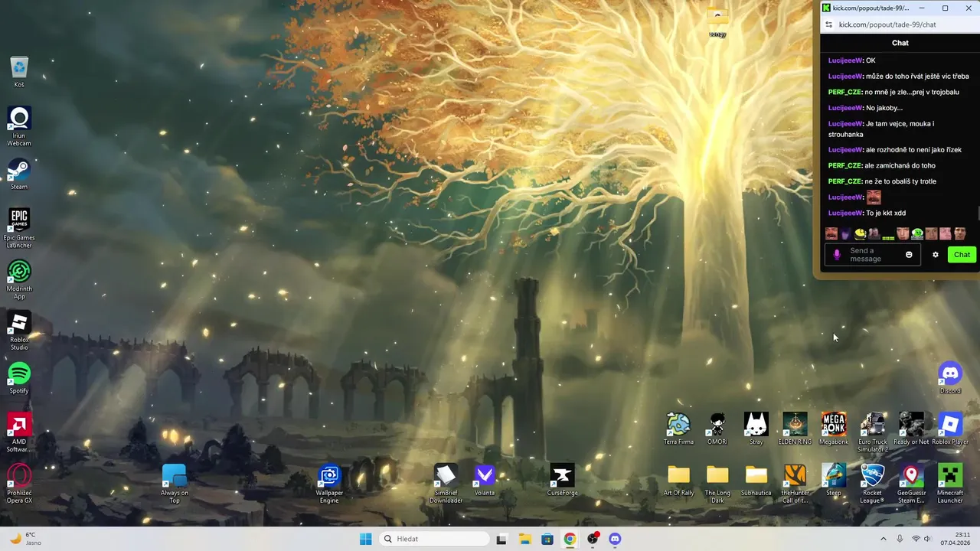Open the weather widget showing 6°C
This screenshot has height=551, width=980.
click(24, 539)
